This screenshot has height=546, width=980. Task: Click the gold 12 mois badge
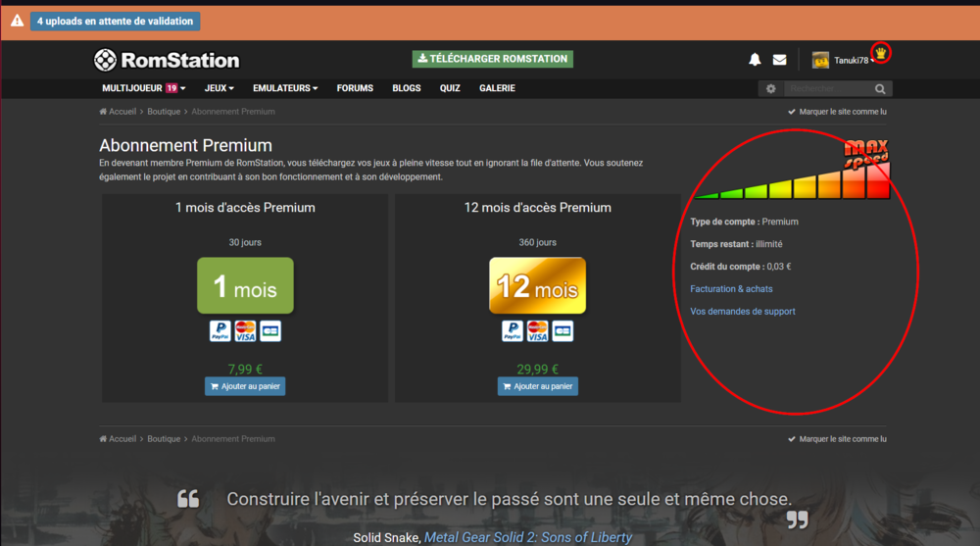coord(537,285)
